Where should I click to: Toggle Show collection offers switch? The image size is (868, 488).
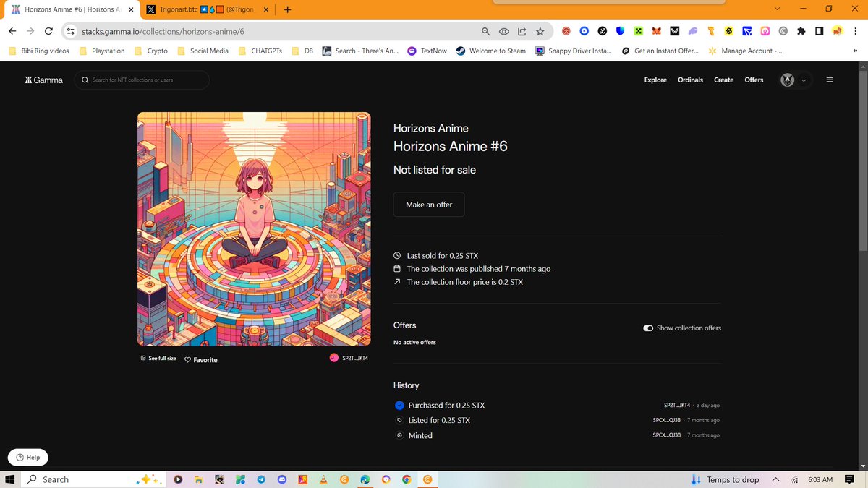(x=648, y=328)
